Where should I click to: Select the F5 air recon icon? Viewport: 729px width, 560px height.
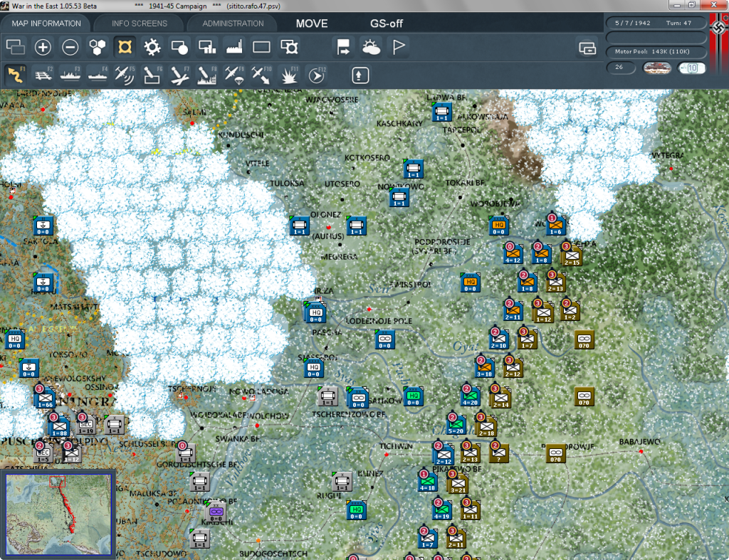(x=125, y=75)
